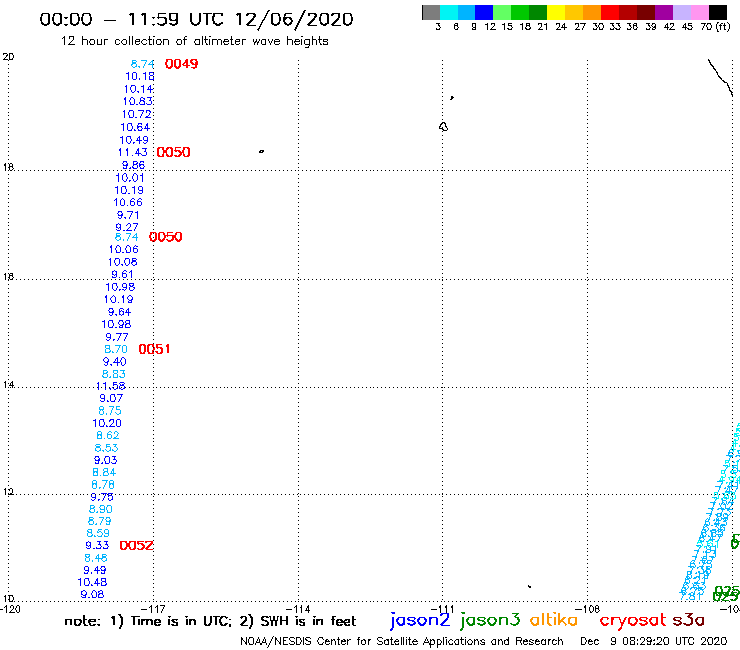Viewport: 740px width, 650px height.
Task: Click the "8.59" reading
Action: coord(98,533)
